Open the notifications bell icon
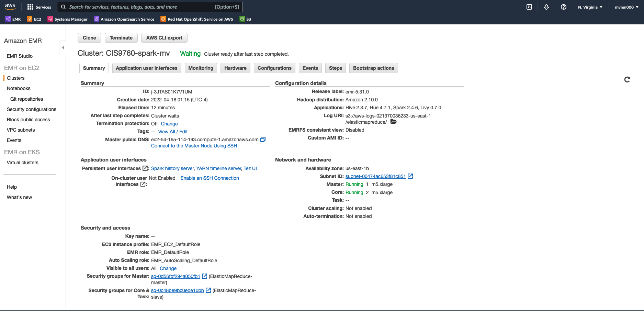The width and height of the screenshot is (644, 311). click(546, 7)
